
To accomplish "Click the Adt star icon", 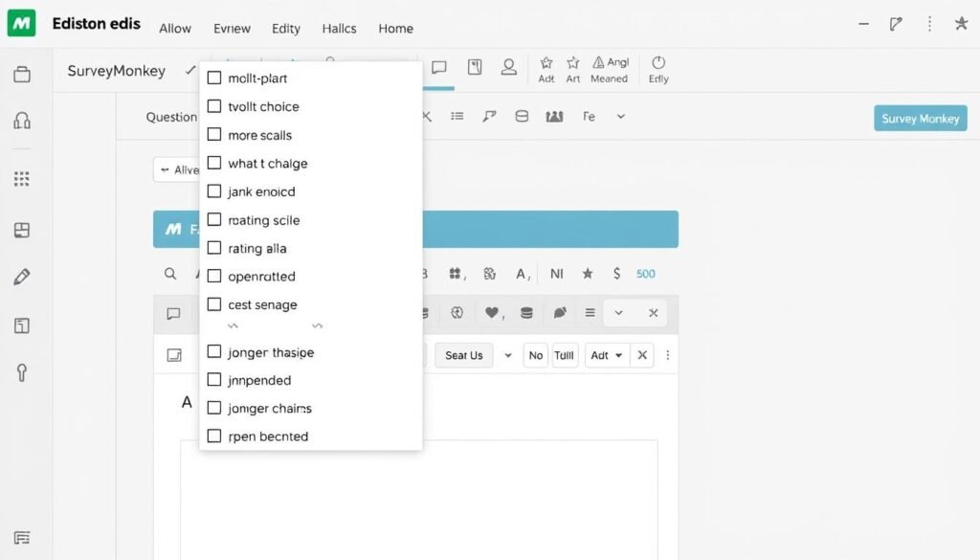I will [x=546, y=64].
